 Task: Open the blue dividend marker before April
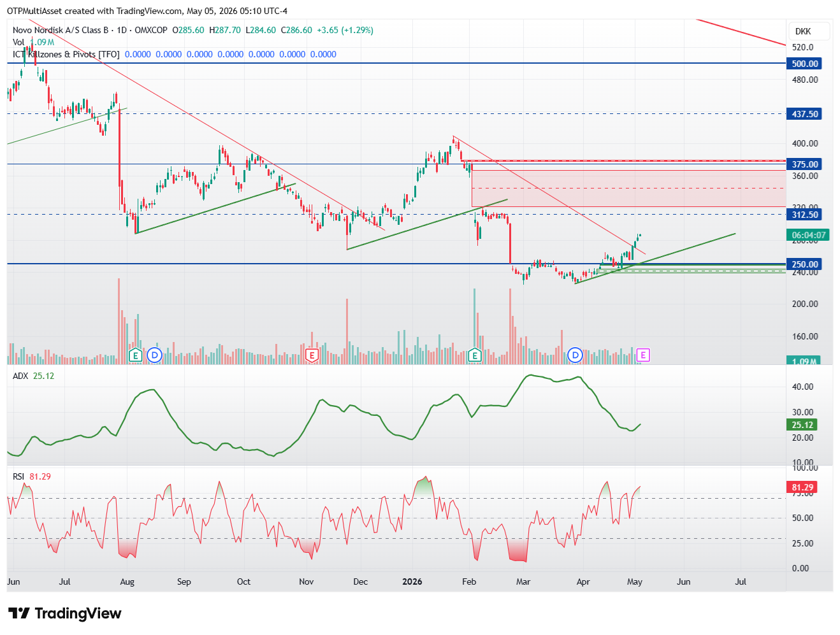click(x=575, y=355)
